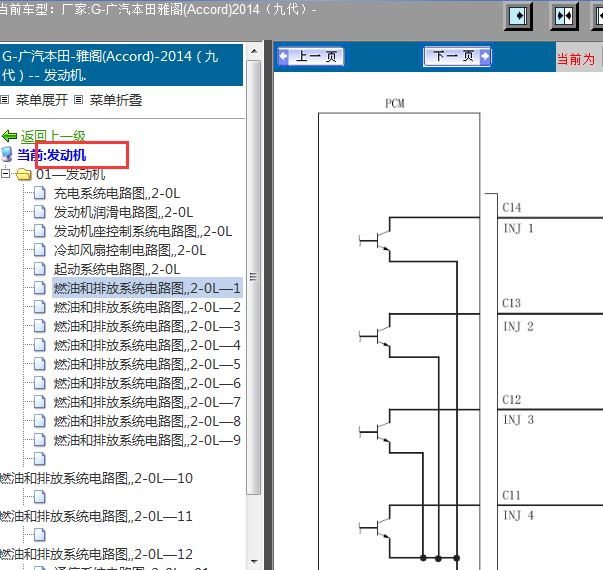The height and width of the screenshot is (570, 603).
Task: Click the blue title header G-广汽本田-雅阁 发动机
Action: tap(122, 65)
